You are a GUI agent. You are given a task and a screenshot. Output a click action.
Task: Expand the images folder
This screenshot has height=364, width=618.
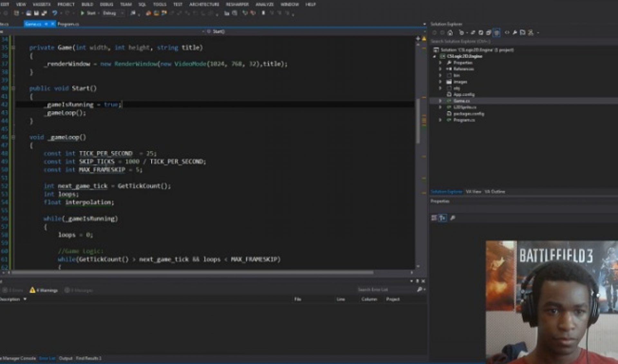[440, 82]
